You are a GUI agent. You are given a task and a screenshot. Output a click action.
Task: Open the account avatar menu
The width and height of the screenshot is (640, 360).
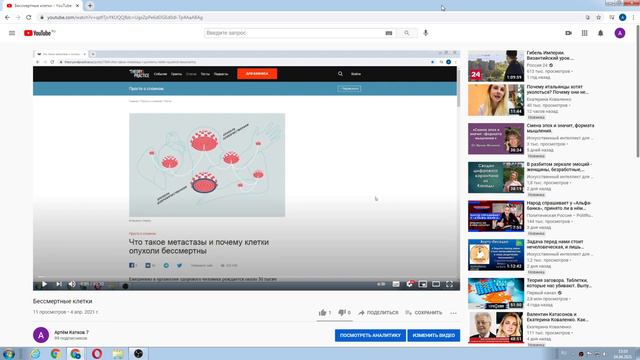coord(620,33)
